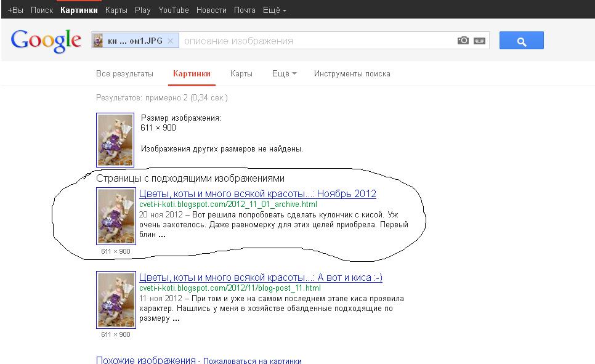The width and height of the screenshot is (595, 364).
Task: Open '+Вы' in the top bar
Action: tap(15, 10)
